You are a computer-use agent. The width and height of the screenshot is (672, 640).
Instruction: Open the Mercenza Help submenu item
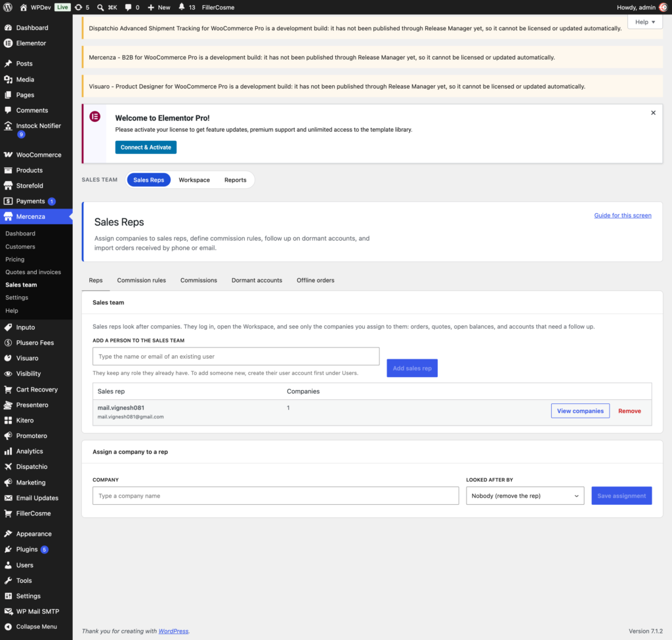coord(12,311)
